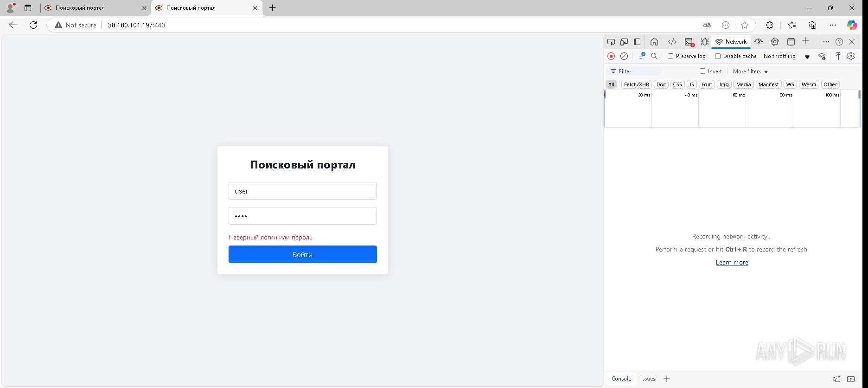Filter requests by Doc
Screen dimensions: 868x388
tap(661, 84)
